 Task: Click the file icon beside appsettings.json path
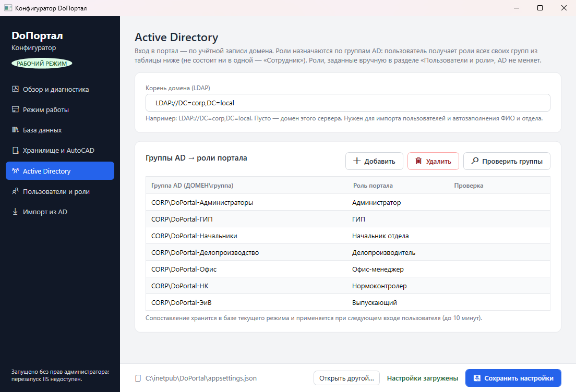(x=138, y=378)
